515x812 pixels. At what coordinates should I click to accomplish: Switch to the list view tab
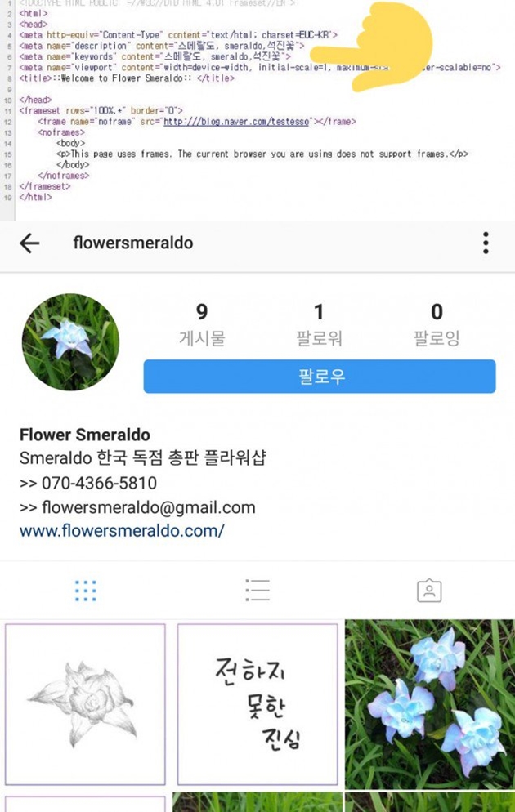point(257,591)
